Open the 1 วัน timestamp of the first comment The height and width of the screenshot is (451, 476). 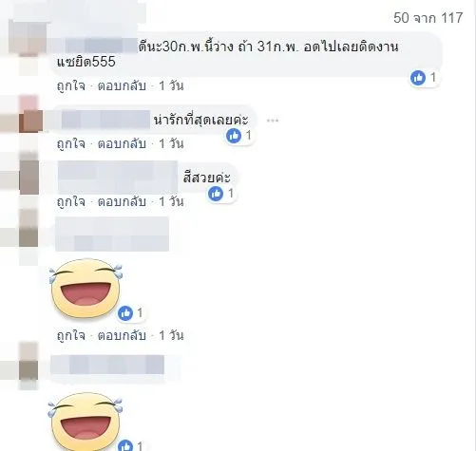171,85
